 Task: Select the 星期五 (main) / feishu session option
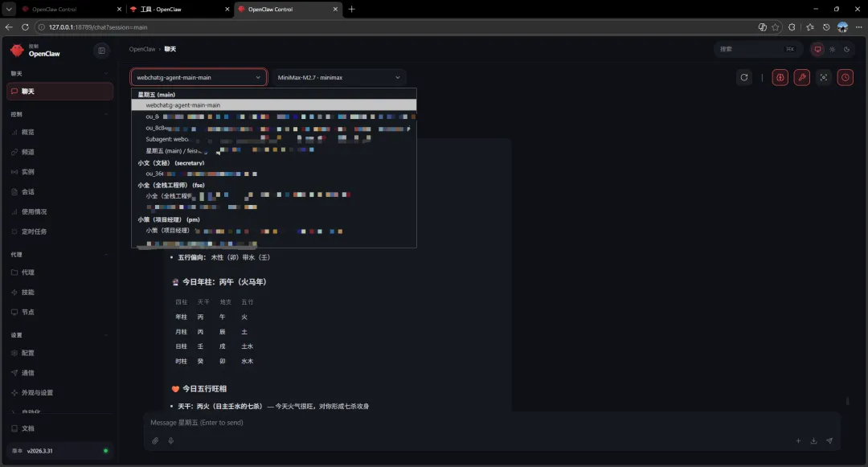click(273, 150)
